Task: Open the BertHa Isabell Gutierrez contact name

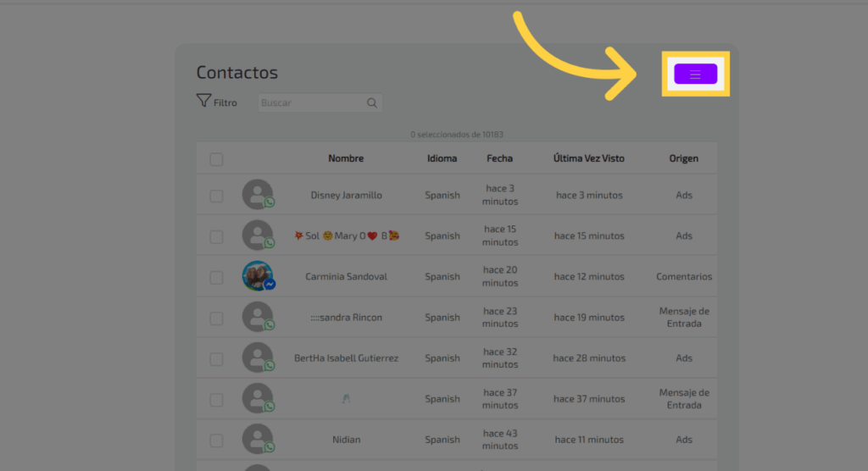Action: click(346, 358)
